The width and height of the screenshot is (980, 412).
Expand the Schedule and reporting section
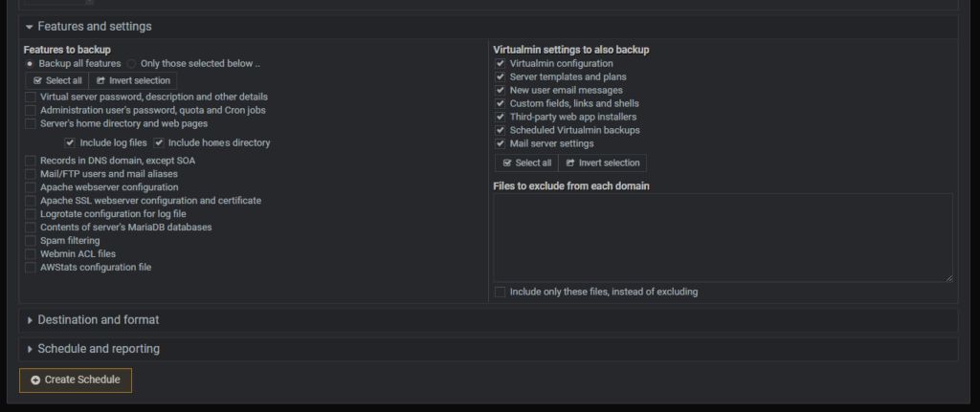98,349
